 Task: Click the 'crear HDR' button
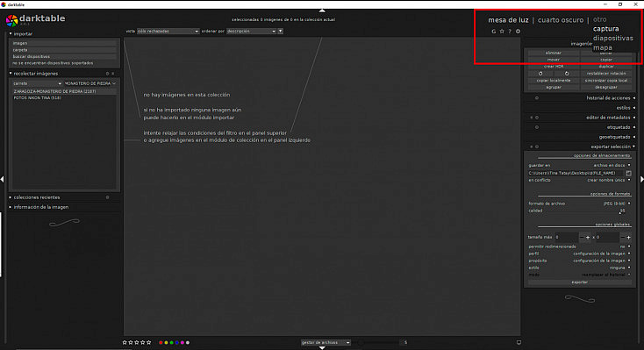coord(554,67)
